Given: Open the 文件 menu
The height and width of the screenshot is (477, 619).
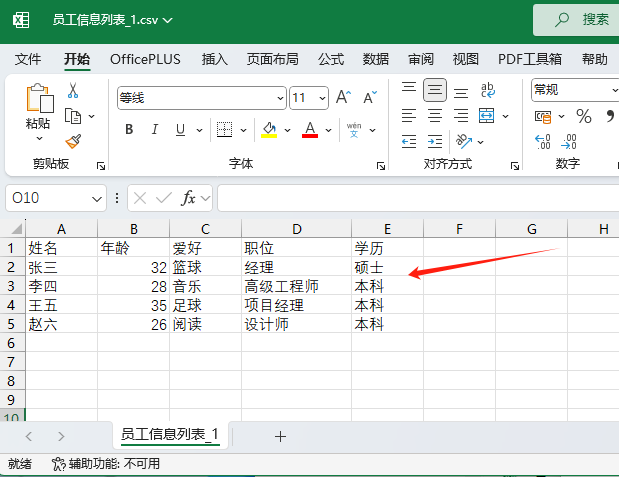Looking at the screenshot, I should [x=28, y=59].
